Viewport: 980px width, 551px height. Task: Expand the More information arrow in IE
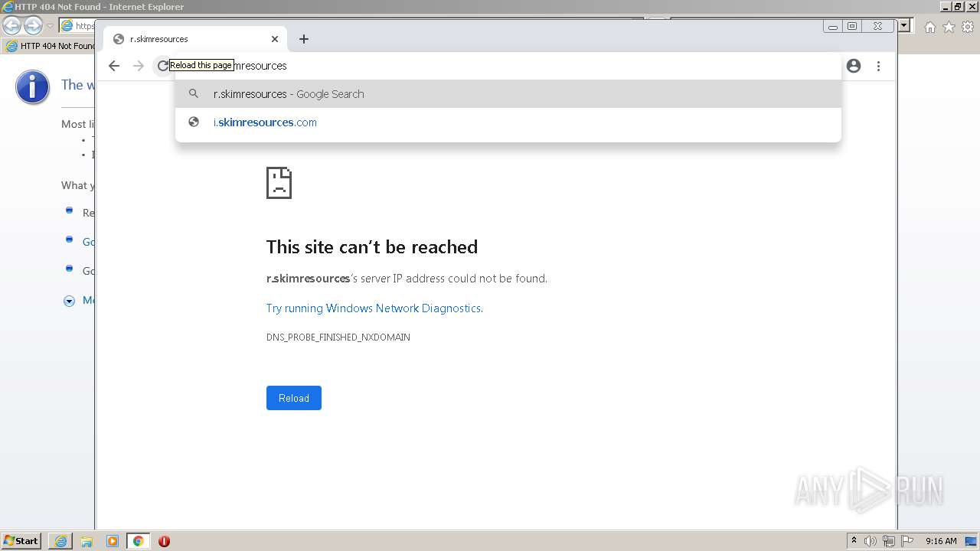[69, 301]
